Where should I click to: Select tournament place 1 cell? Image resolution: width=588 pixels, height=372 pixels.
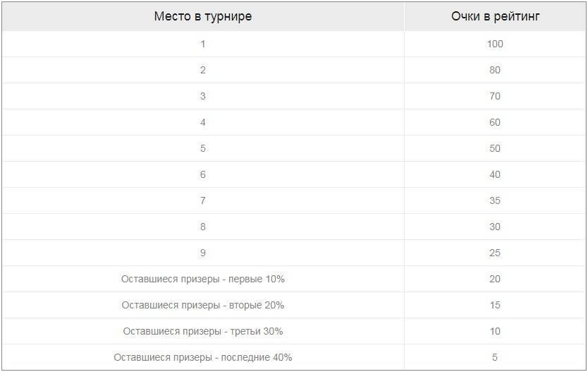point(202,44)
